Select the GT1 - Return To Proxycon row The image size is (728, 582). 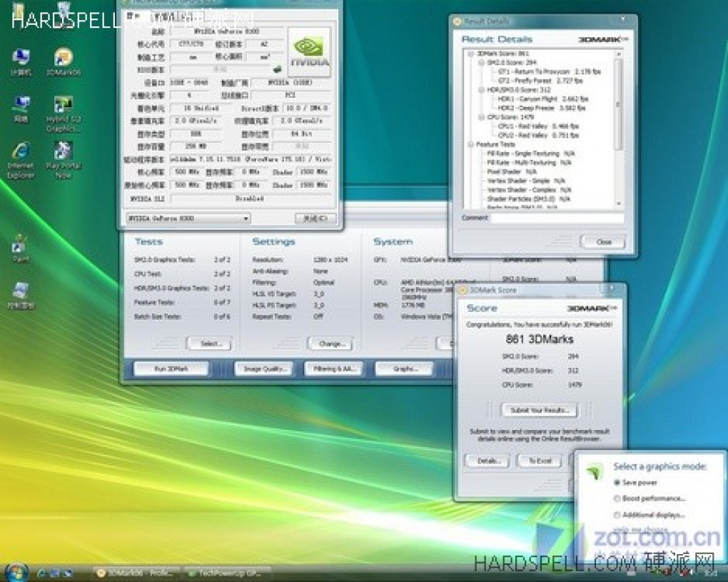[x=550, y=71]
